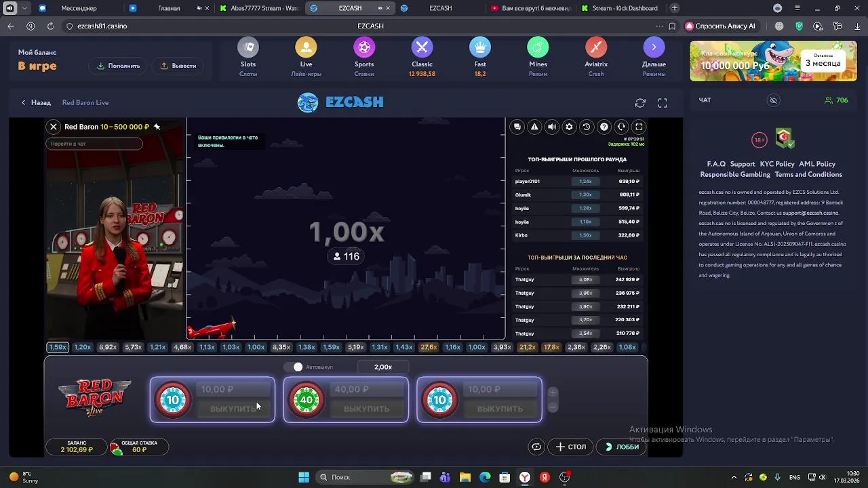Go back with Назад link

(36, 103)
